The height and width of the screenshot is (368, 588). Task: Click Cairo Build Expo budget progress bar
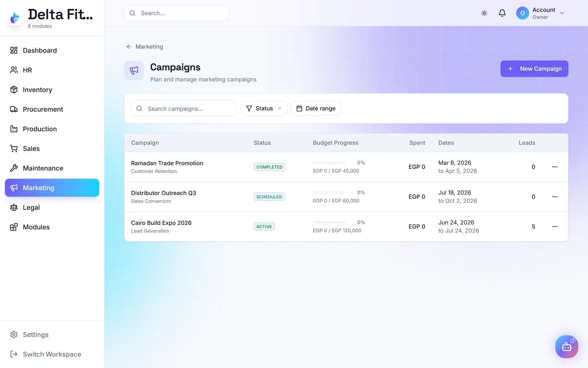click(x=329, y=222)
